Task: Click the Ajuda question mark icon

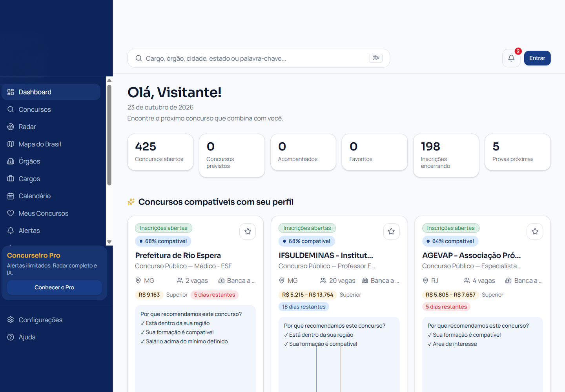Action: tap(11, 337)
